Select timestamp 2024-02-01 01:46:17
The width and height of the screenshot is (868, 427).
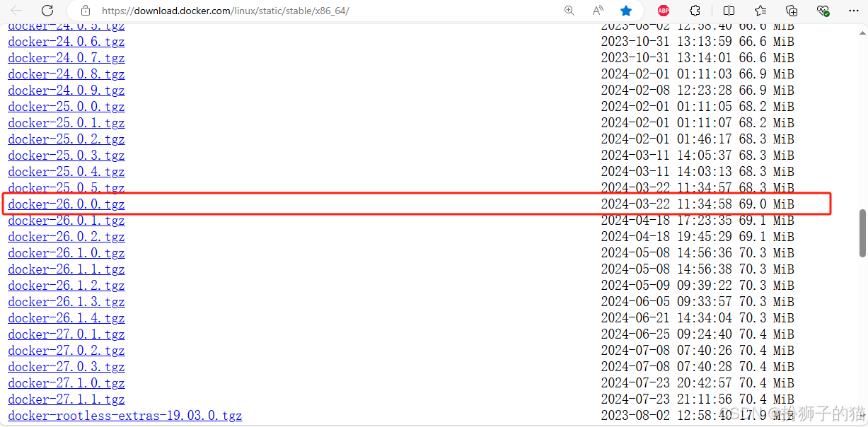click(667, 139)
